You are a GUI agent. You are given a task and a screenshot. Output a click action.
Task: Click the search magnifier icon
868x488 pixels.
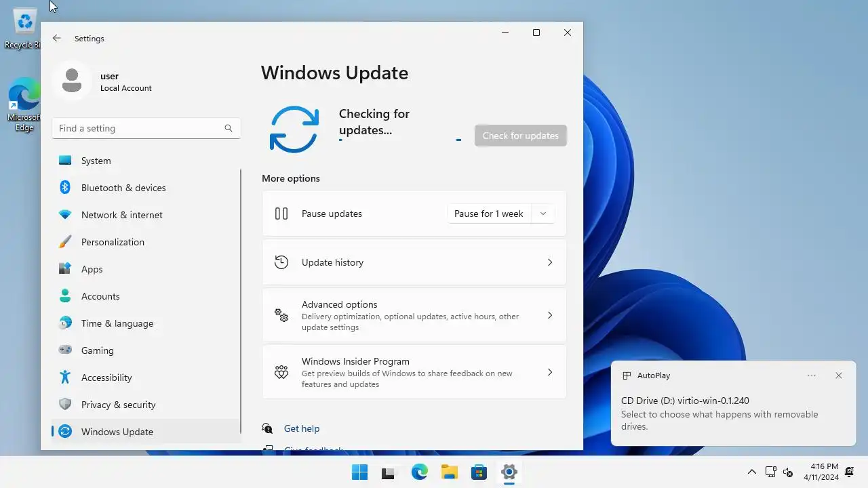click(229, 128)
